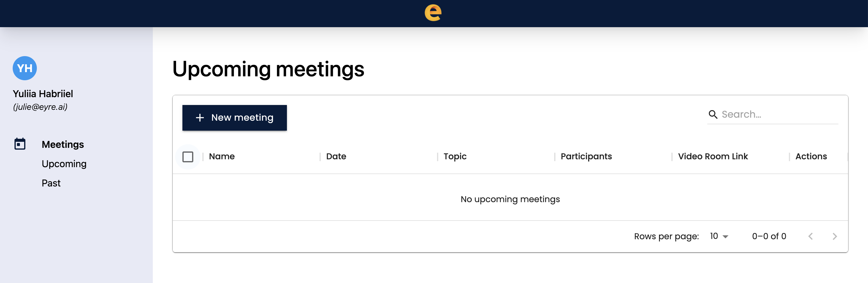Click the Video Room Link column header
The image size is (868, 283).
[x=713, y=157]
